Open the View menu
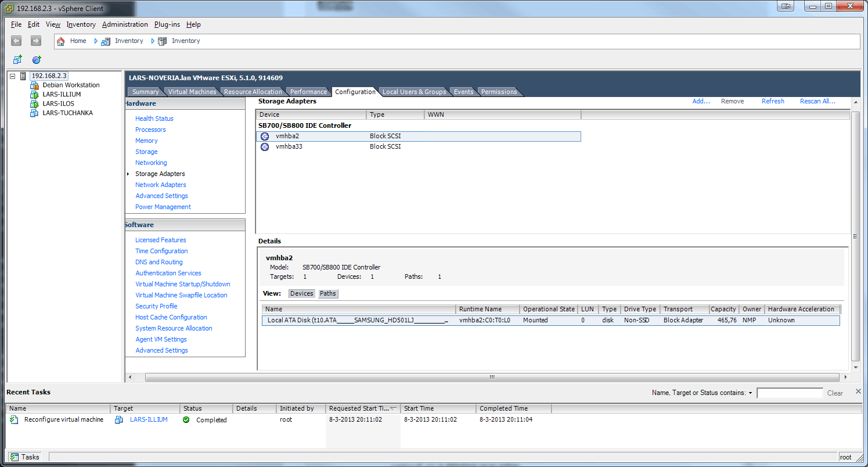The height and width of the screenshot is (467, 868). [x=53, y=24]
